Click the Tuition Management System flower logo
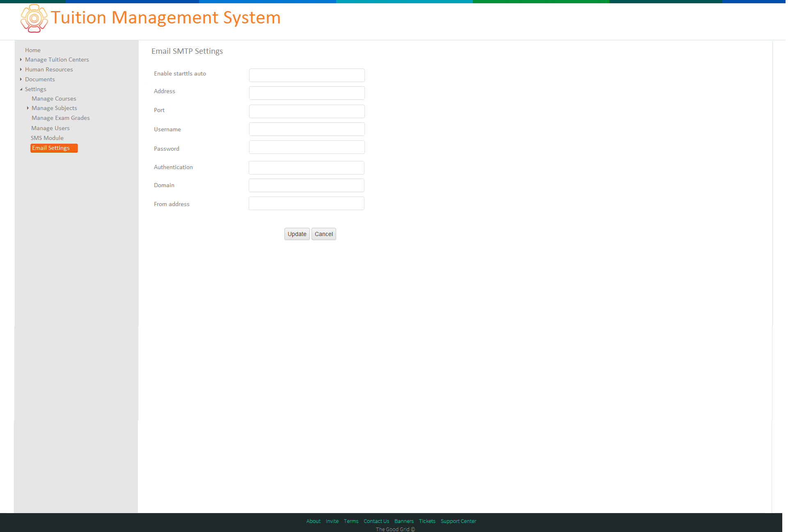788x532 pixels. [x=34, y=18]
